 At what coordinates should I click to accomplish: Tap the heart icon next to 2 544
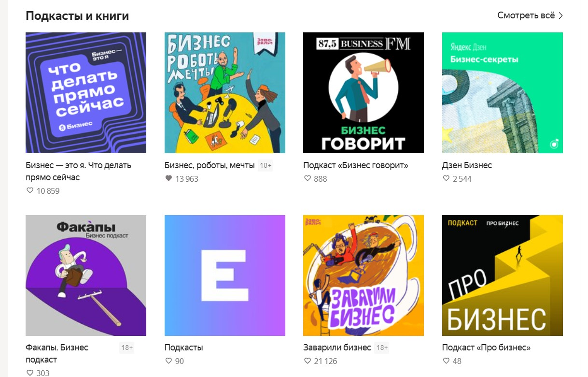click(x=446, y=179)
